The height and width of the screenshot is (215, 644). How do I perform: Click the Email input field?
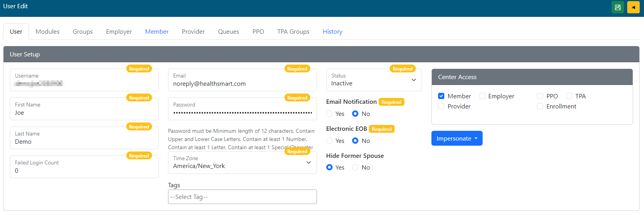(x=242, y=83)
